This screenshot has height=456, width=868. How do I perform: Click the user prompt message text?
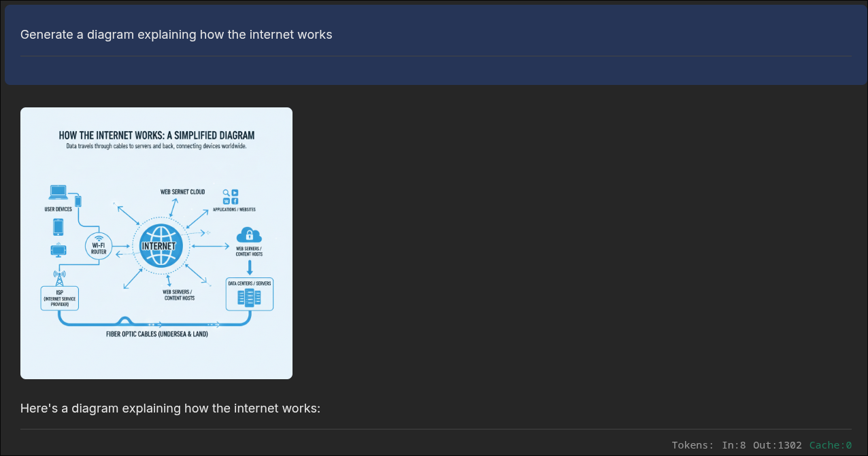pos(176,35)
